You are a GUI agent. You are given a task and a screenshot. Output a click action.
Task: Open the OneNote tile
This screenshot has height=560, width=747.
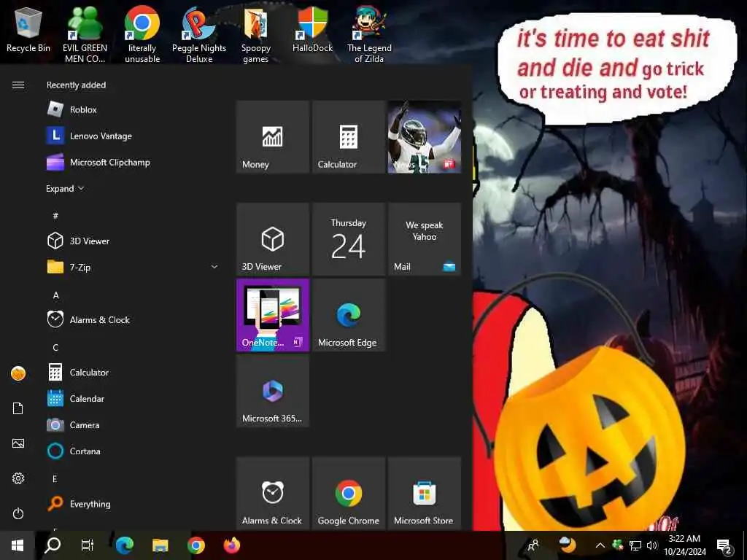click(273, 315)
